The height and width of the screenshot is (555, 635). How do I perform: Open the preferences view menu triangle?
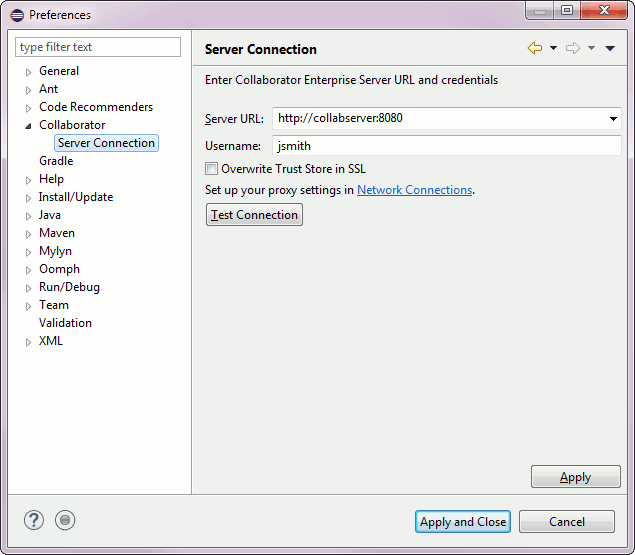[610, 49]
